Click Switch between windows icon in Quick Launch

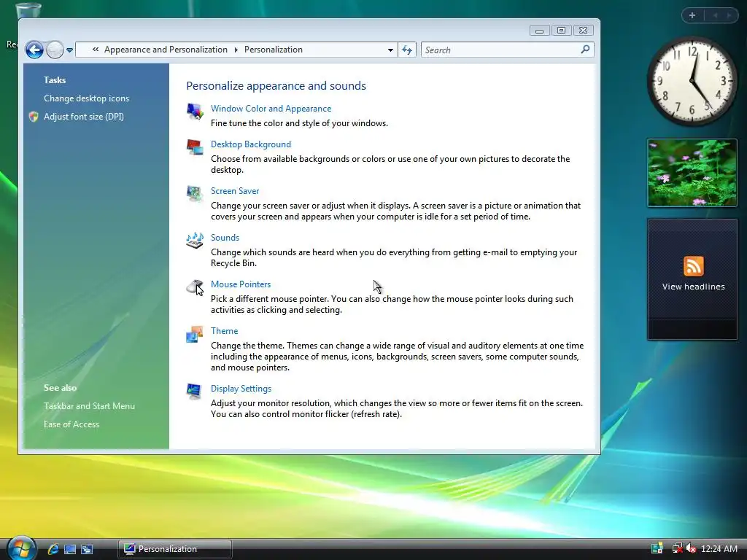pyautogui.click(x=87, y=549)
